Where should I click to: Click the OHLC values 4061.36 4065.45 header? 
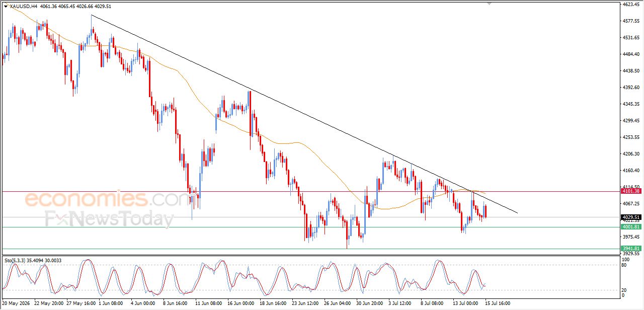coord(58,6)
